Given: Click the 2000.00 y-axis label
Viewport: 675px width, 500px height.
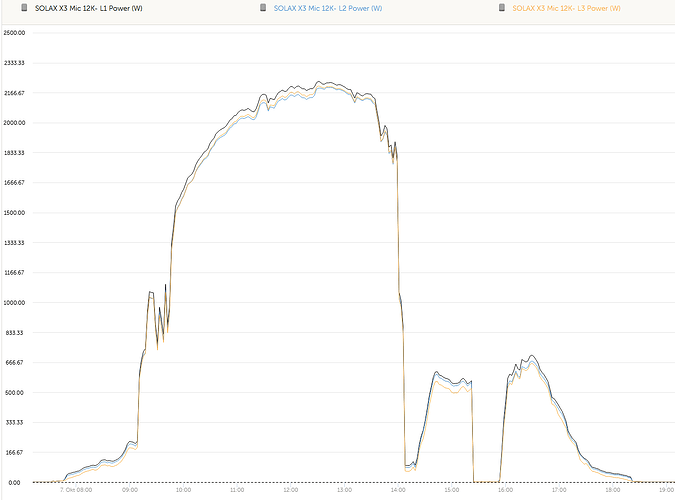Looking at the screenshot, I should tap(14, 123).
